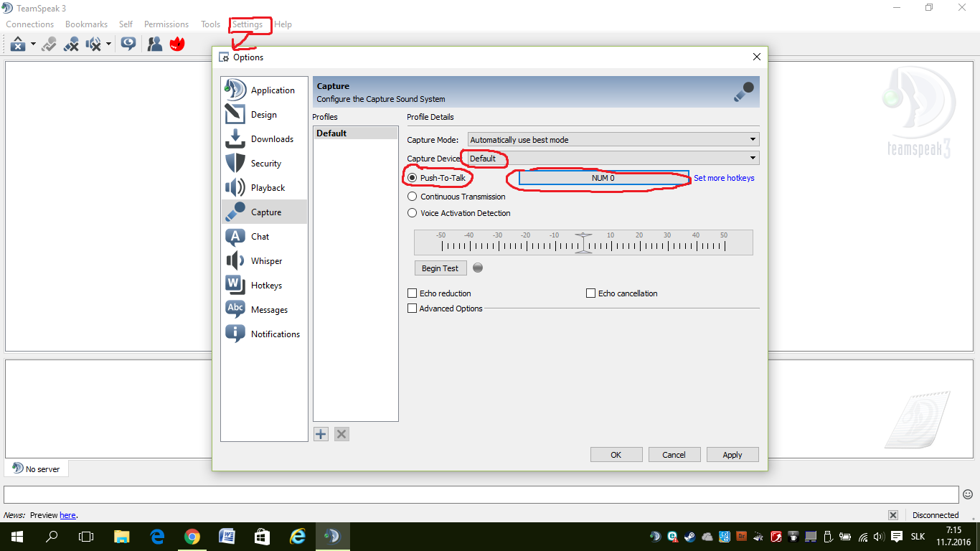Image resolution: width=980 pixels, height=551 pixels.
Task: Open the Permissions menu
Action: [166, 24]
